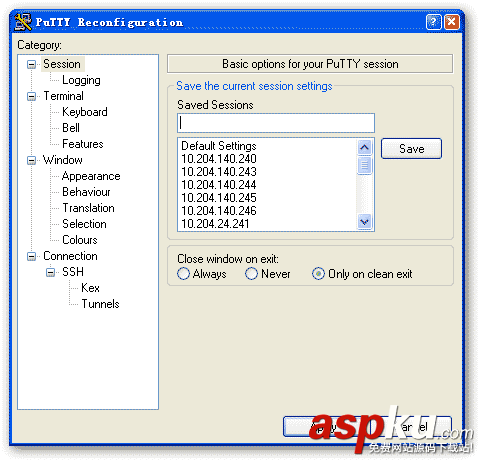
Task: Click the PuTTY icon in title bar
Action: tap(23, 22)
